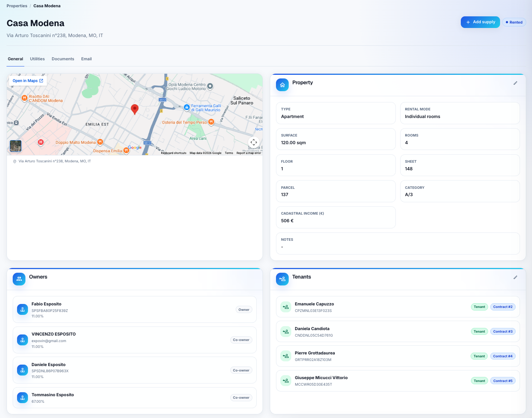The width and height of the screenshot is (532, 418).
Task: Click the Tenants card edit pencil icon
Action: click(x=515, y=277)
